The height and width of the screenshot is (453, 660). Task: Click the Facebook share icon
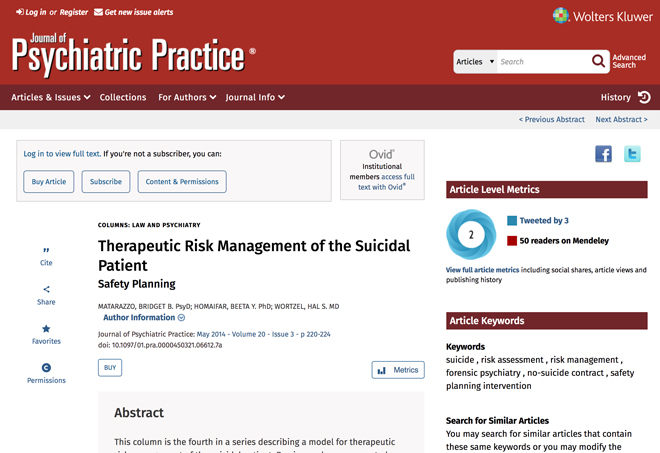point(603,154)
